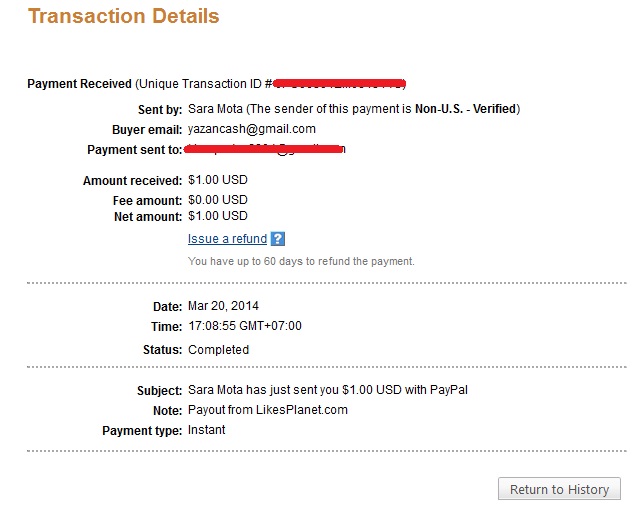Select the buyer email yazancash@gmail.com
This screenshot has width=638, height=506.
coord(251,129)
